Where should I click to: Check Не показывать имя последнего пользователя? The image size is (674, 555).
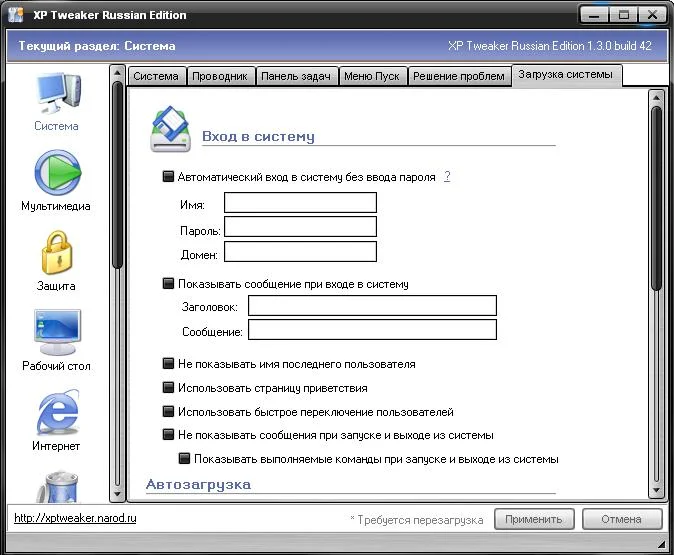tap(168, 364)
